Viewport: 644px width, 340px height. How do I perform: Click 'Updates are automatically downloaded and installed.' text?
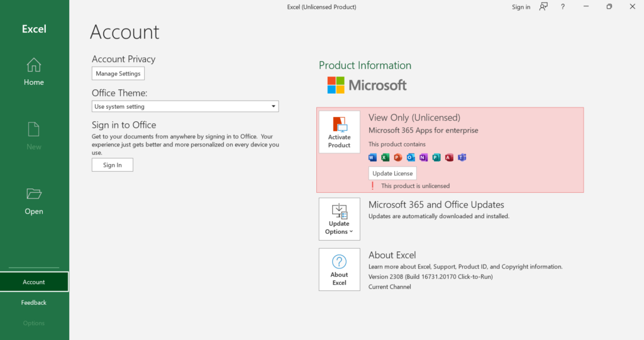click(438, 216)
